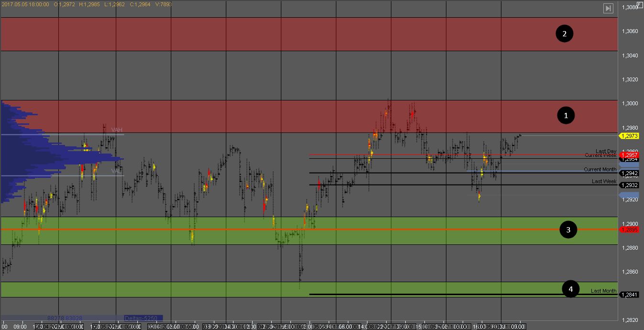Image resolution: width=644 pixels, height=330 pixels.
Task: Click the red 1,2895 price label
Action: pos(630,230)
